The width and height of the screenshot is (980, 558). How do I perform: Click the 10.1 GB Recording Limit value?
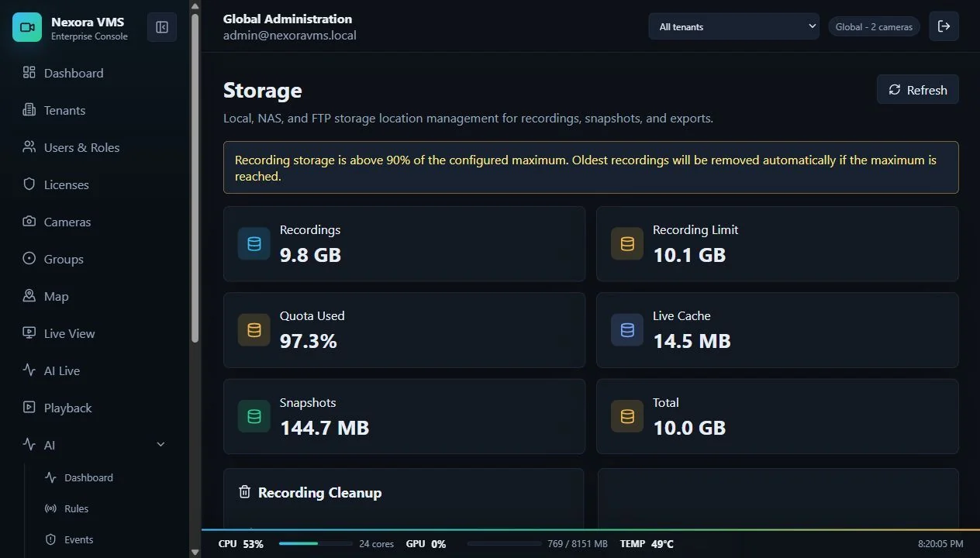(689, 255)
